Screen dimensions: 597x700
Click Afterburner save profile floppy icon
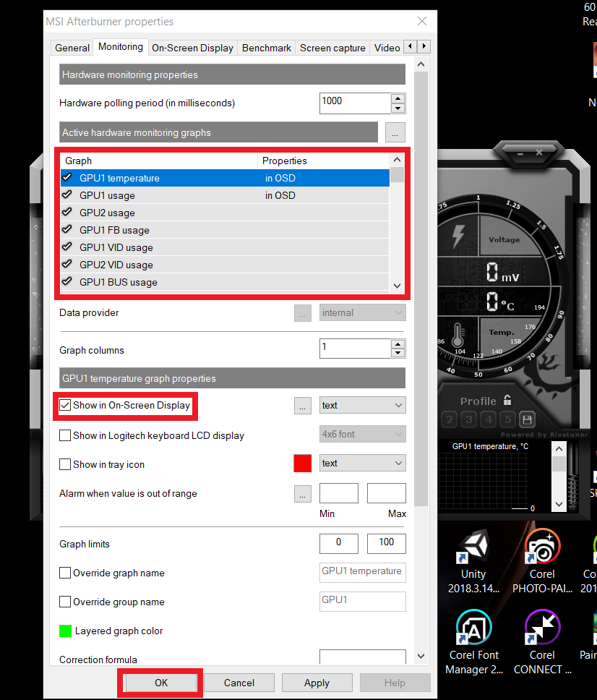527,419
